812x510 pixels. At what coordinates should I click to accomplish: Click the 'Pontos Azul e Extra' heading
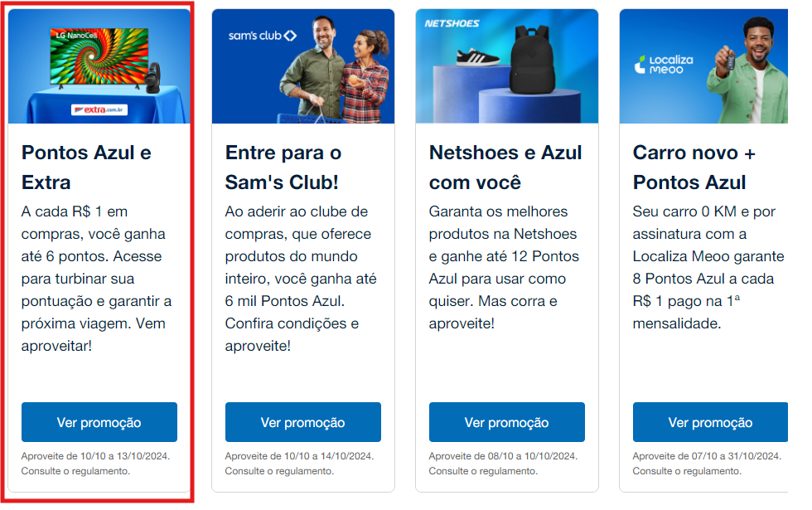point(86,168)
